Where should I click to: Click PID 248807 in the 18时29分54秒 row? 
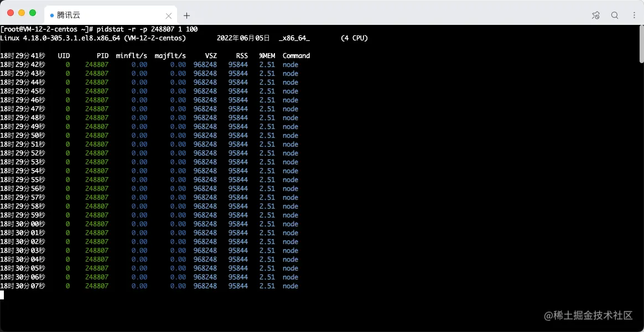point(97,170)
